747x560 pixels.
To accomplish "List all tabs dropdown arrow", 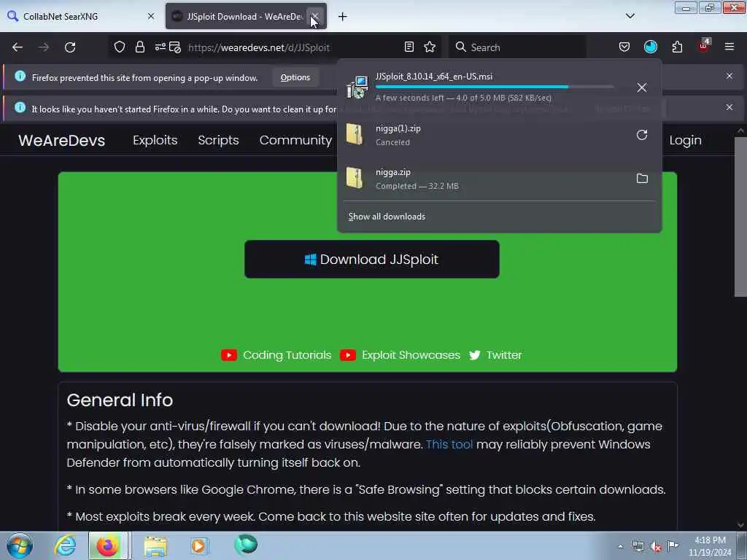I will (630, 16).
